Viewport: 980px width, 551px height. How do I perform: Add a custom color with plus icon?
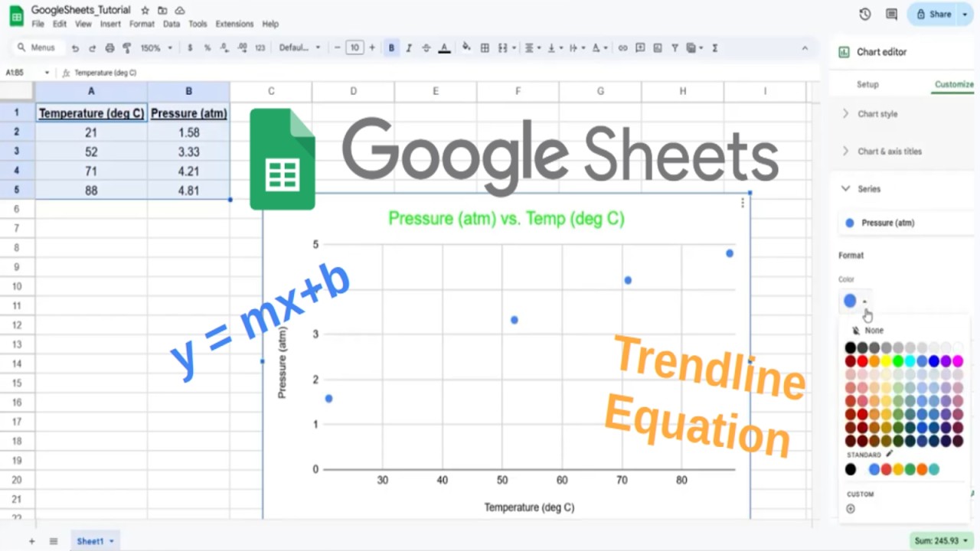(x=850, y=508)
